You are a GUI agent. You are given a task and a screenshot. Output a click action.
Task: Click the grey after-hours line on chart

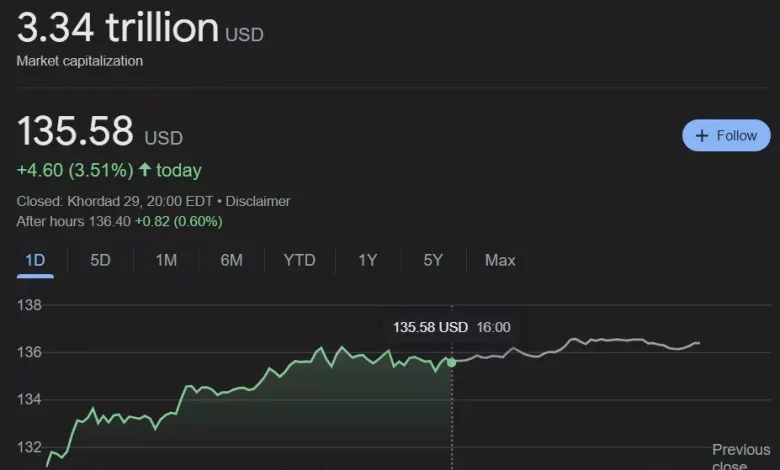(600, 341)
